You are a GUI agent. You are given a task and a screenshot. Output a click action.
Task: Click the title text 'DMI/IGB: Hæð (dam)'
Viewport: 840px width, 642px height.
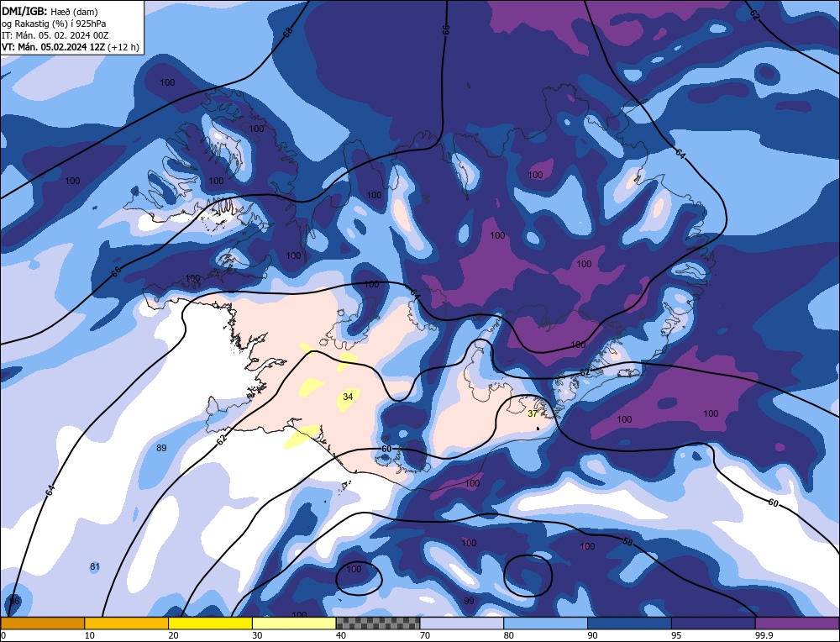[x=50, y=11]
